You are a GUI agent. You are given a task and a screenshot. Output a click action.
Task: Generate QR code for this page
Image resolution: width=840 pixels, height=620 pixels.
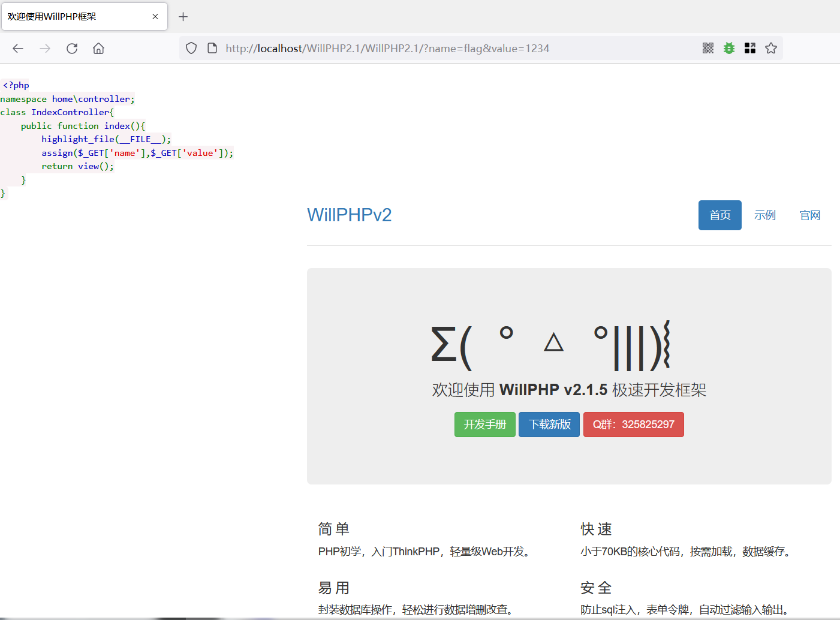708,48
